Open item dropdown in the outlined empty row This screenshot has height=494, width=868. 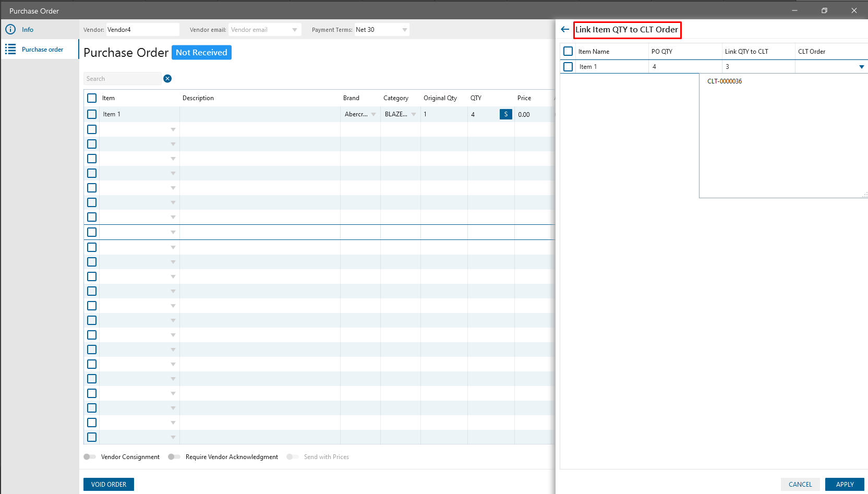coord(173,232)
